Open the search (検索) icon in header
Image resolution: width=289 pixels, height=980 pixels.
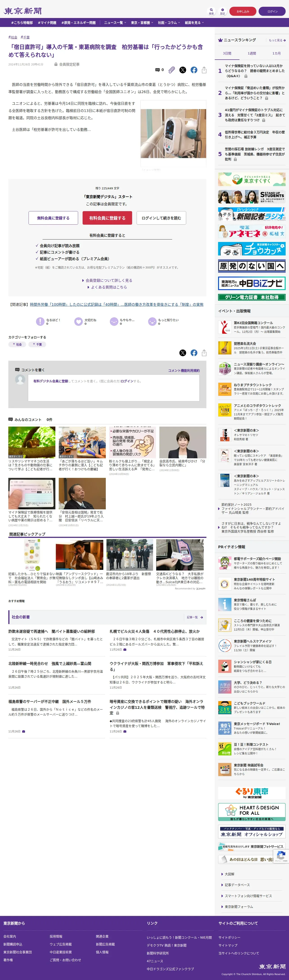pos(211,11)
